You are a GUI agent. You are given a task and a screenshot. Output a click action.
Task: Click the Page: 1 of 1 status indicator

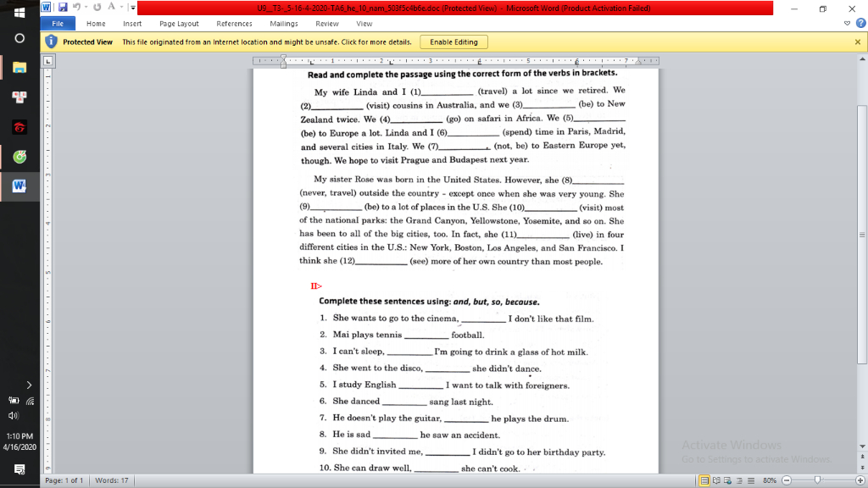point(64,480)
